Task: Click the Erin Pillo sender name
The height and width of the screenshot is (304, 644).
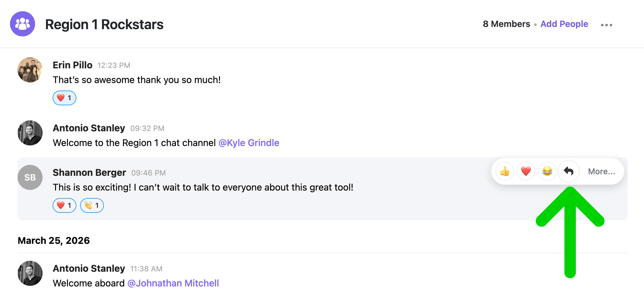Action: (x=73, y=65)
